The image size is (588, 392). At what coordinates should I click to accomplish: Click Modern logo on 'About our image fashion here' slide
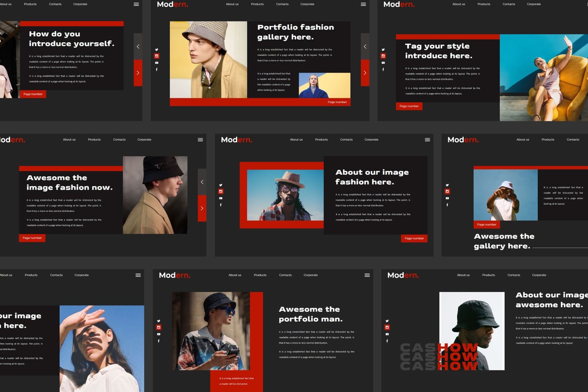[237, 140]
